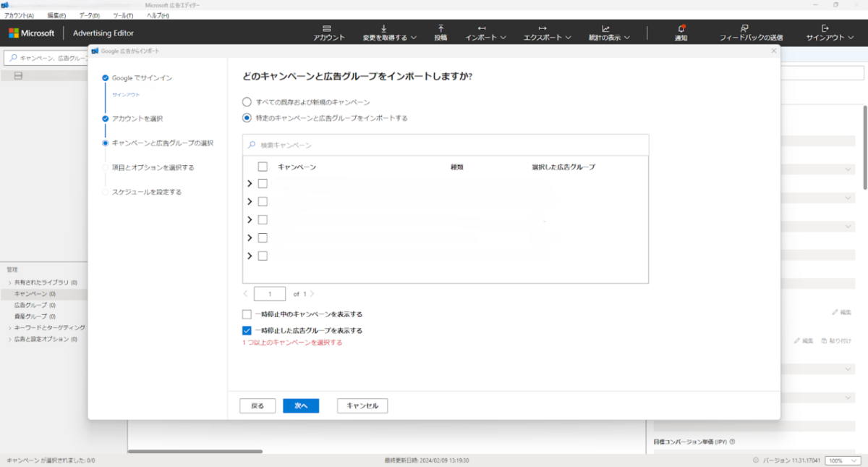This screenshot has height=467, width=868.
Task: Expand the last campaign row chevron
Action: pos(250,256)
